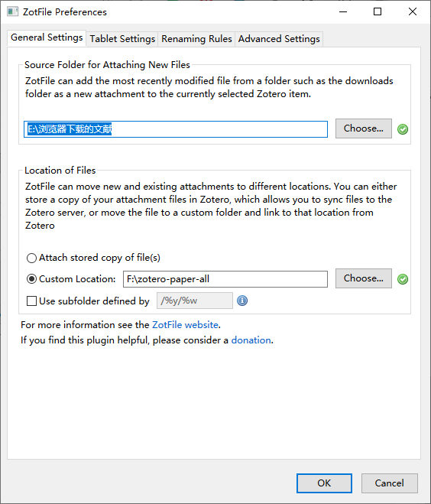
Task: Open the Renaming Rules tab
Action: click(196, 39)
